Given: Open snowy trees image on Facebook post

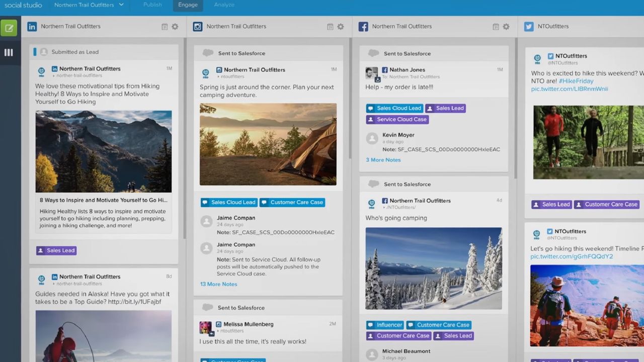Looking at the screenshot, I should 434,268.
